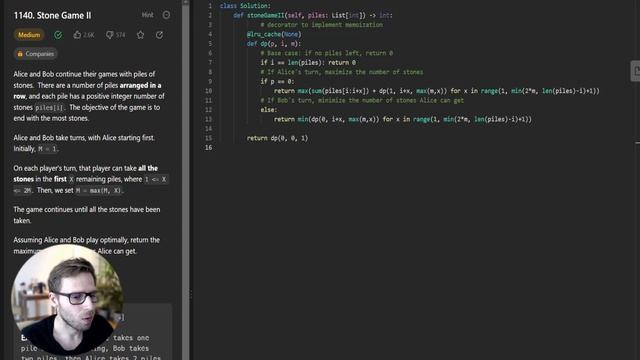The height and width of the screenshot is (360, 640).
Task: Click the Medium difficulty badge
Action: (29, 35)
